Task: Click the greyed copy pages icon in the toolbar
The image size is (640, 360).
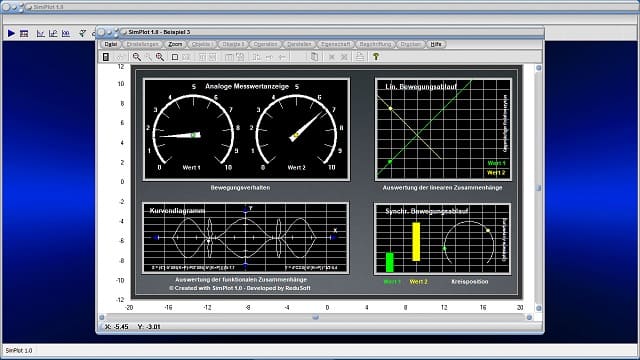Action: tap(314, 57)
